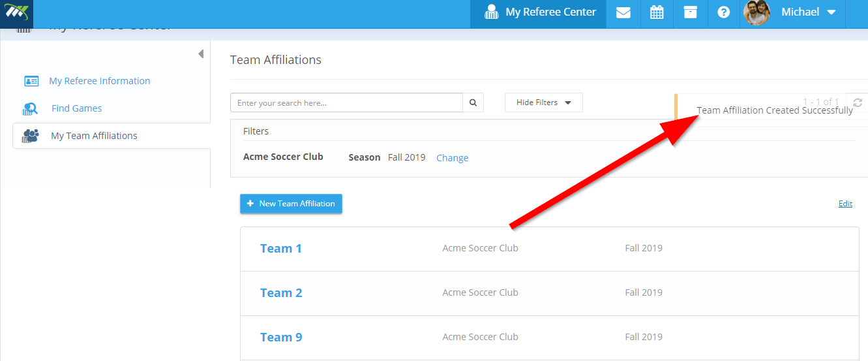This screenshot has width=868, height=361.
Task: Toggle the Hide Filters dropdown
Action: 544,102
